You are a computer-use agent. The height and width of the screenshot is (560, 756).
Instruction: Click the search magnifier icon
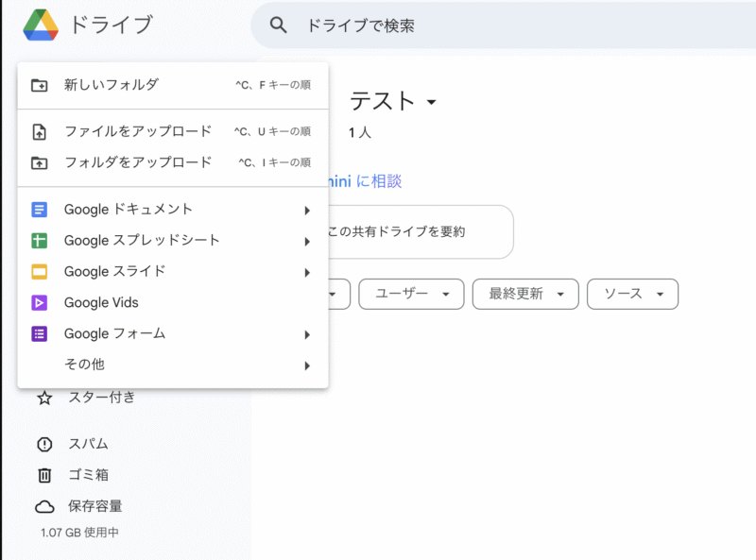(x=278, y=25)
